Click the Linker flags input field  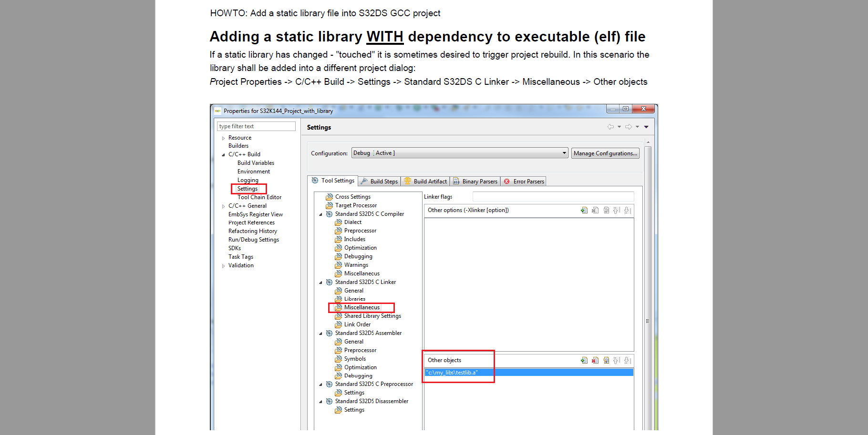(553, 197)
